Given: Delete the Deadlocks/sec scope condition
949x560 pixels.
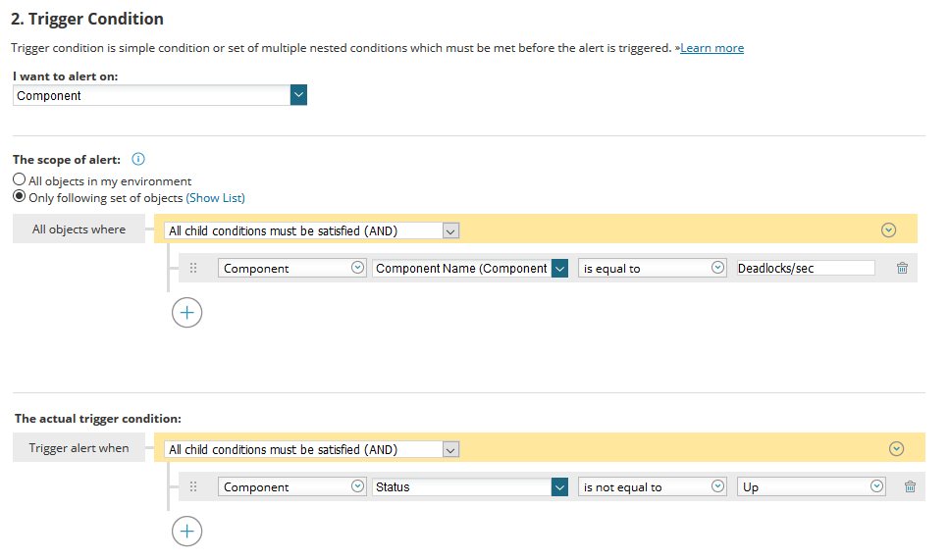Looking at the screenshot, I should tap(903, 268).
